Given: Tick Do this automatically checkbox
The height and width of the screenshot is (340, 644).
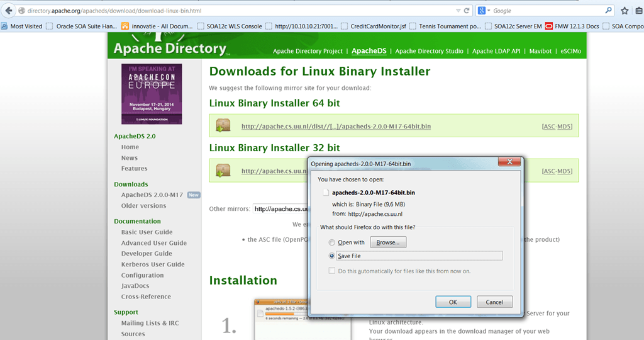Looking at the screenshot, I should coord(332,271).
